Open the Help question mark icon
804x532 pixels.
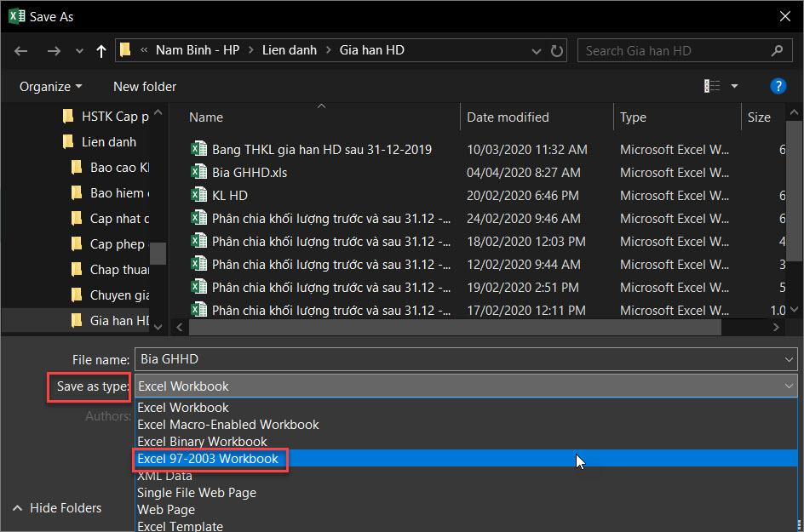tap(777, 86)
